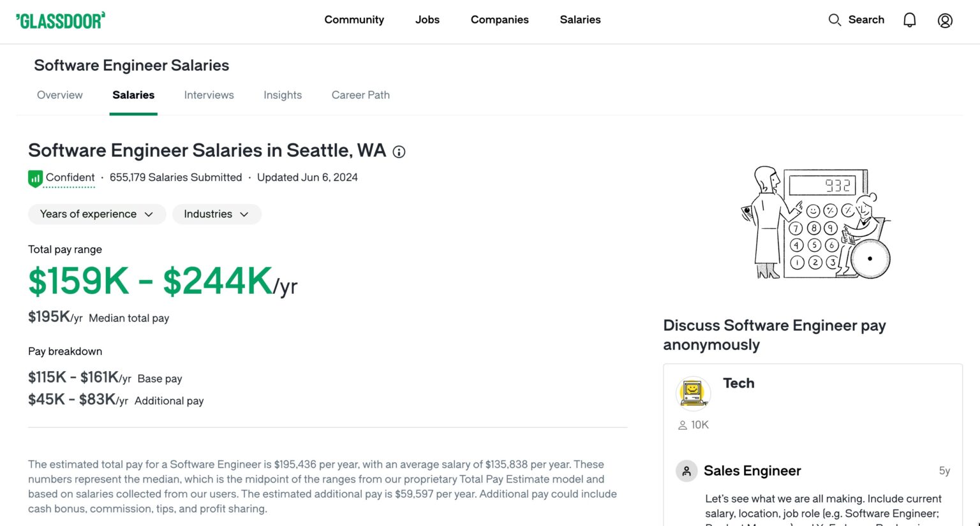Open the Career Path tab
Image resolution: width=980 pixels, height=526 pixels.
coord(360,94)
